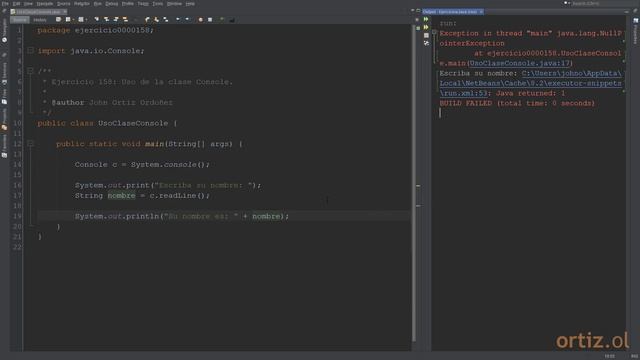Image resolution: width=640 pixels, height=360 pixels.
Task: Click the Output Settings icon
Action: tap(426, 43)
